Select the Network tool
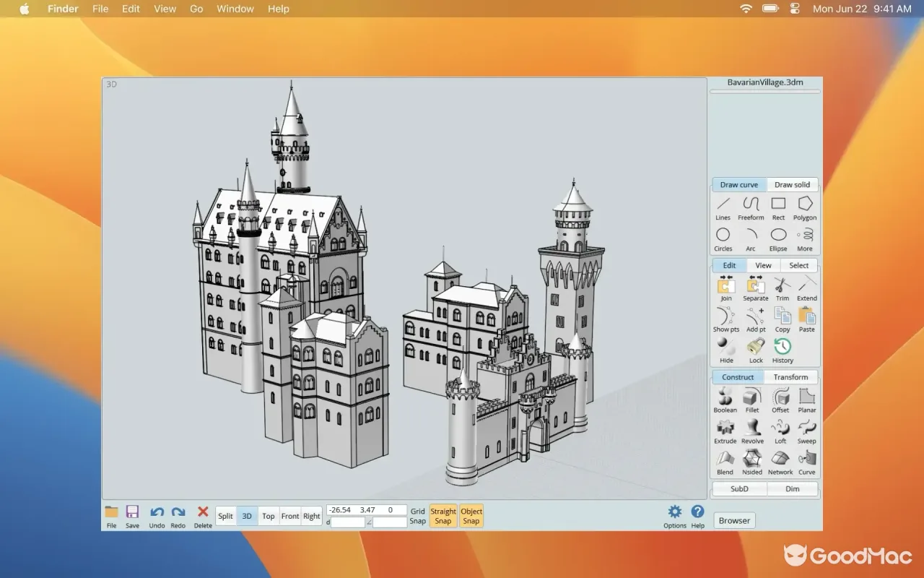The width and height of the screenshot is (924, 578). 780,463
